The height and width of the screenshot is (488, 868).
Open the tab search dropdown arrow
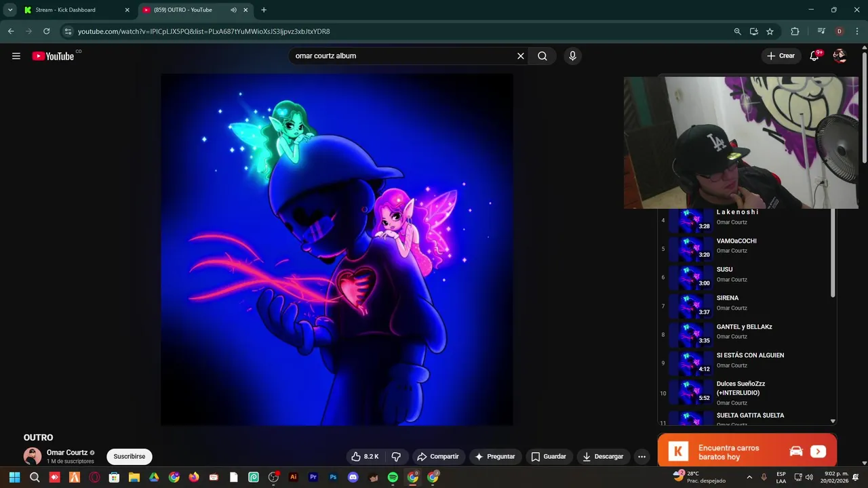[x=10, y=10]
